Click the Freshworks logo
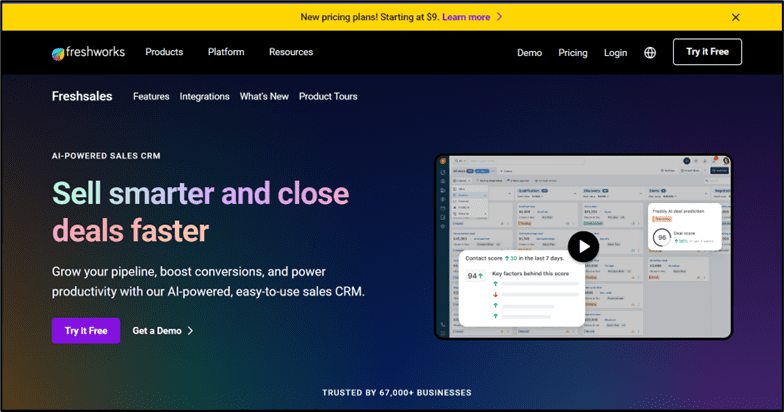 (88, 52)
